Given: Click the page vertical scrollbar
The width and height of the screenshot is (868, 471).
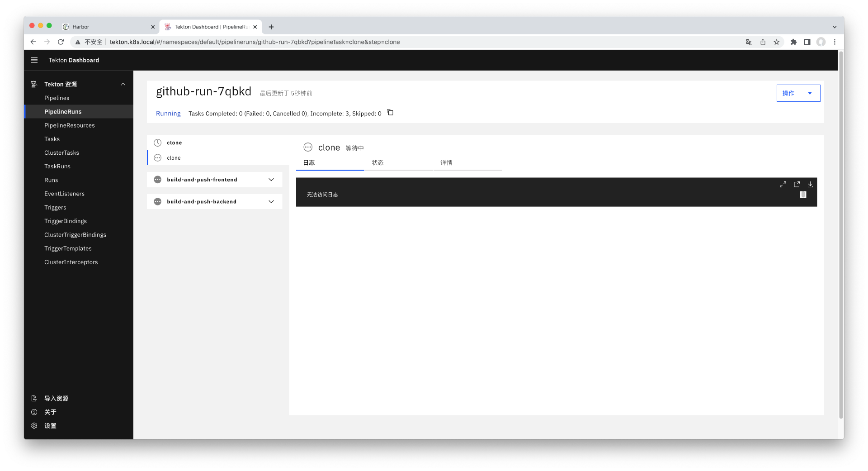Looking at the screenshot, I should click(x=841, y=235).
